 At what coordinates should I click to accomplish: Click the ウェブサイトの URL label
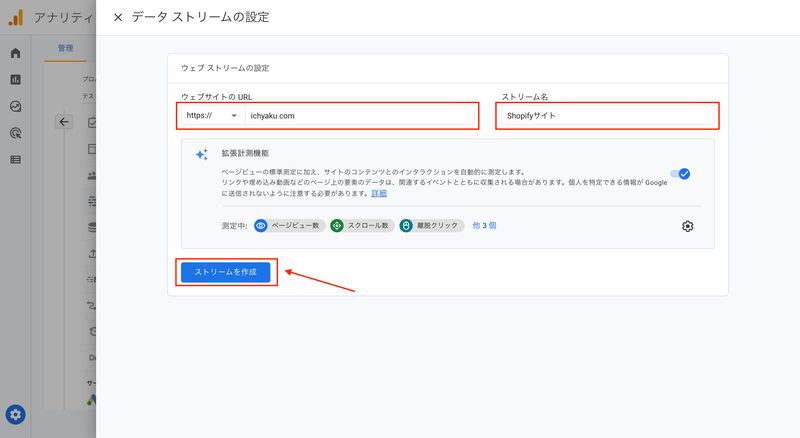[x=216, y=96]
